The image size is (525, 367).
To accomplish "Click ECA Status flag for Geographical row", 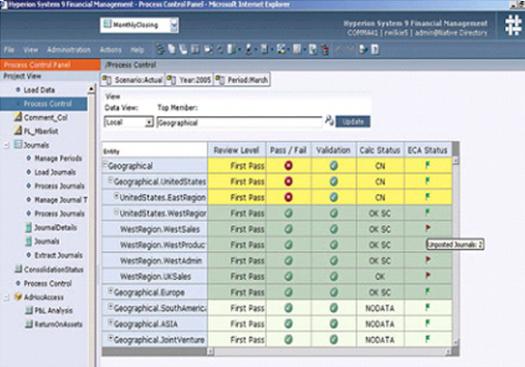I will click(428, 165).
